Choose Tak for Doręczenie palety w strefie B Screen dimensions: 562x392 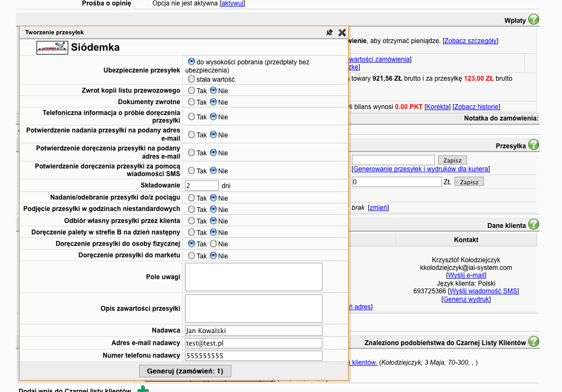[192, 232]
